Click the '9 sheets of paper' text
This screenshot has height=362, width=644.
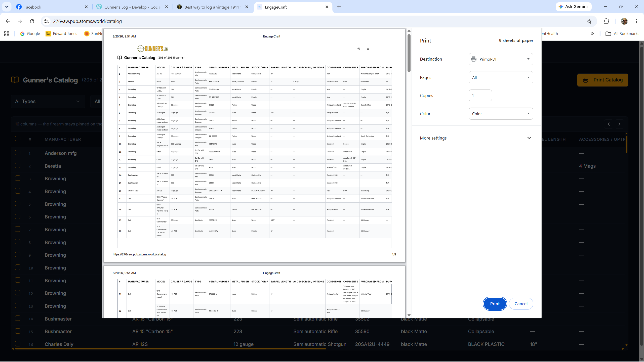pos(516,40)
